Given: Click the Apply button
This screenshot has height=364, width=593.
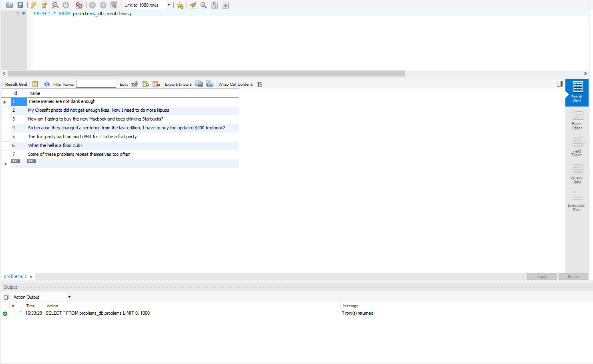Looking at the screenshot, I should (542, 277).
